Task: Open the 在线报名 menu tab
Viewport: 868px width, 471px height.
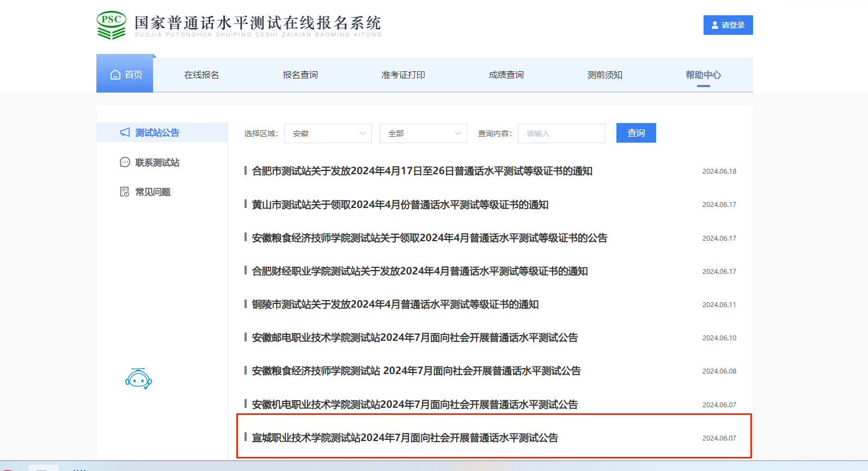Action: tap(201, 75)
